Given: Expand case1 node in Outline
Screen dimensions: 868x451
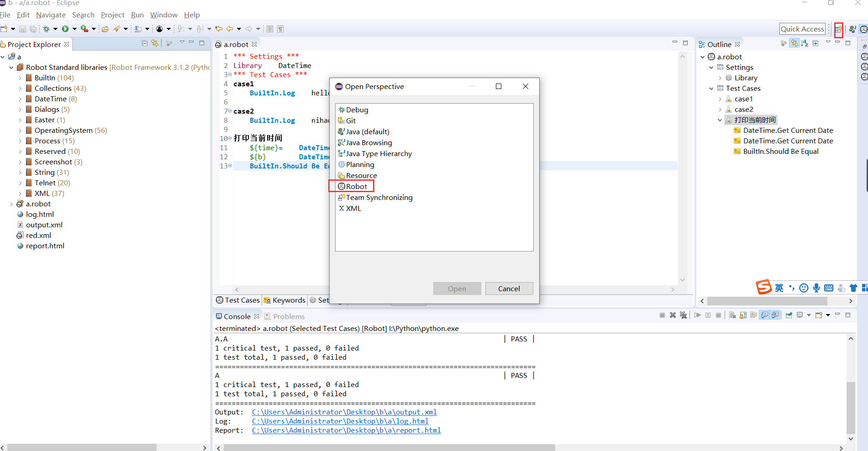Looking at the screenshot, I should 720,99.
